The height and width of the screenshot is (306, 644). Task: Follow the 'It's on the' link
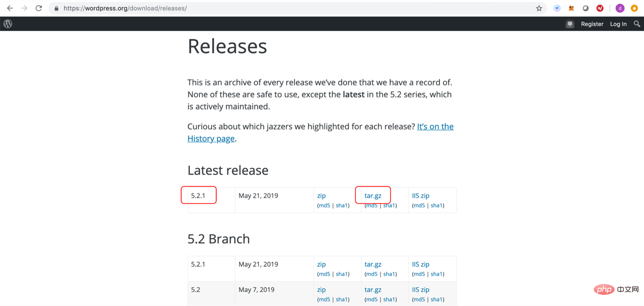(x=435, y=126)
